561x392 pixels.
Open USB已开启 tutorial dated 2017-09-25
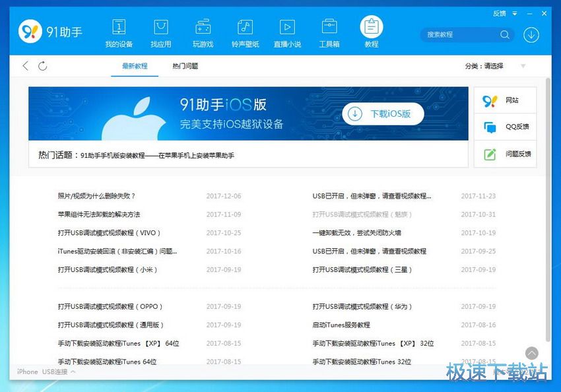click(x=369, y=251)
